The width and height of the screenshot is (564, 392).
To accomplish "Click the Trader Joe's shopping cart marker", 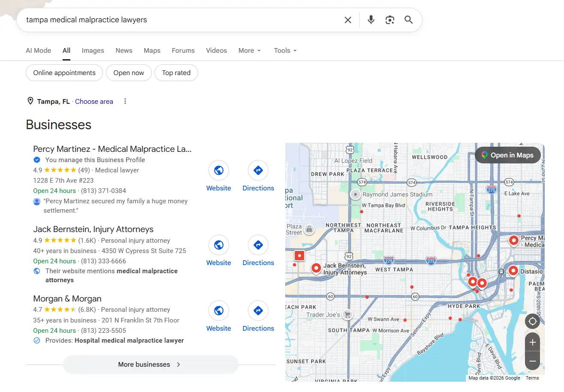I will [347, 314].
